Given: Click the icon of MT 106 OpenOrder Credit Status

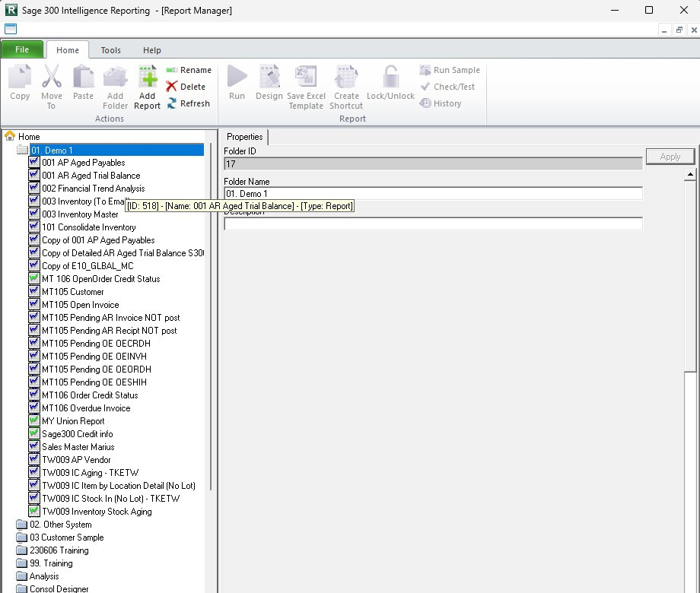Looking at the screenshot, I should (x=34, y=278).
